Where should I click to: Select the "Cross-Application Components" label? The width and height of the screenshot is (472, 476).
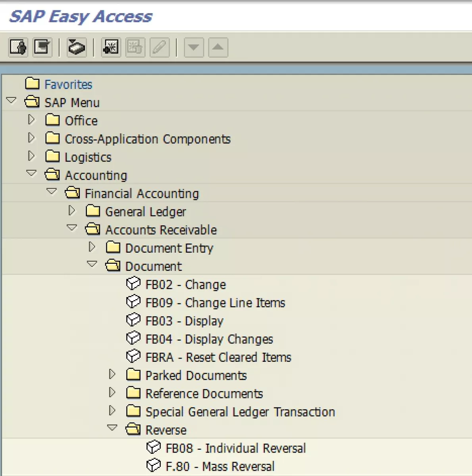(x=148, y=139)
